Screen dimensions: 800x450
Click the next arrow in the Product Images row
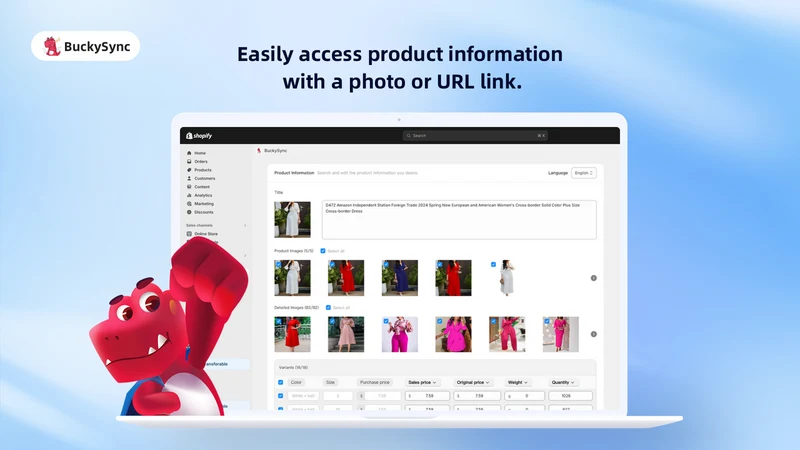(x=593, y=278)
